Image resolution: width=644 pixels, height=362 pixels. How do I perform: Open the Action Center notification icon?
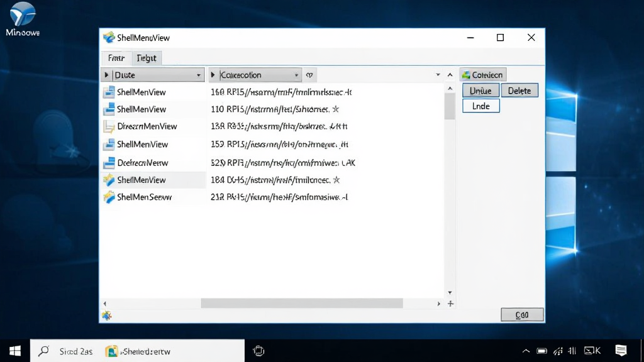[621, 351]
